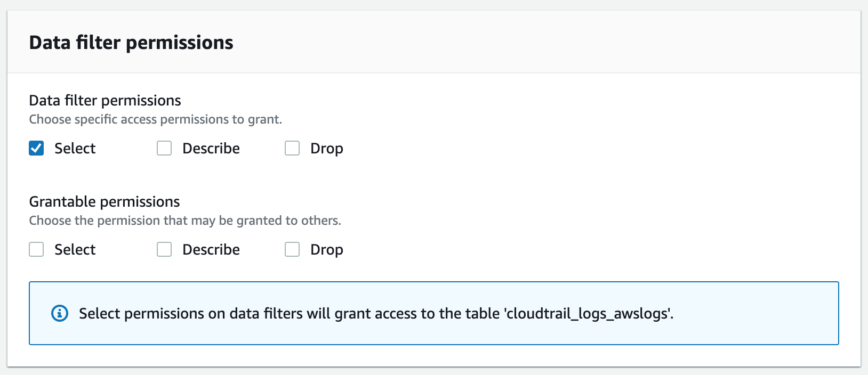
Task: Click the 'Describe' label under Data filter permissions
Action: click(211, 149)
